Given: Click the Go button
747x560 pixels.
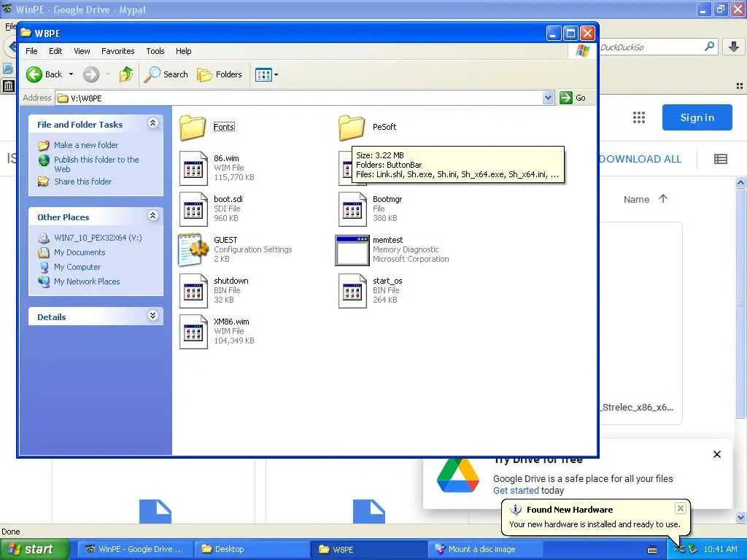Looking at the screenshot, I should click(x=573, y=98).
